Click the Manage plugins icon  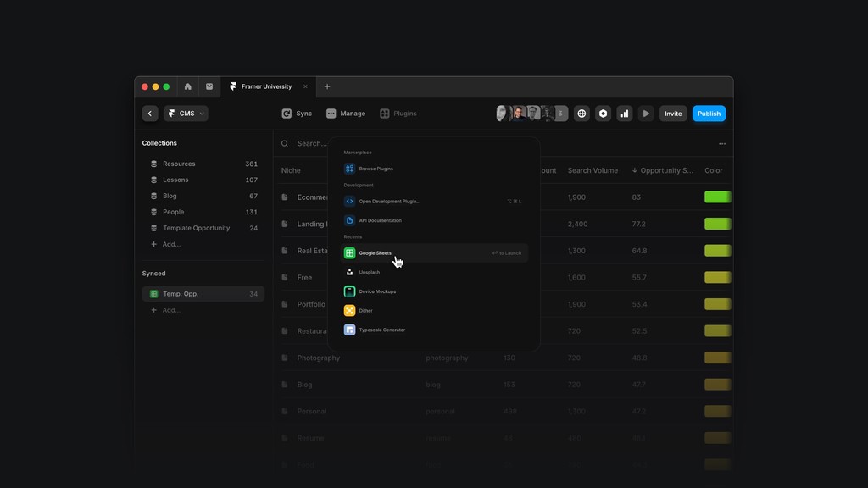point(331,113)
